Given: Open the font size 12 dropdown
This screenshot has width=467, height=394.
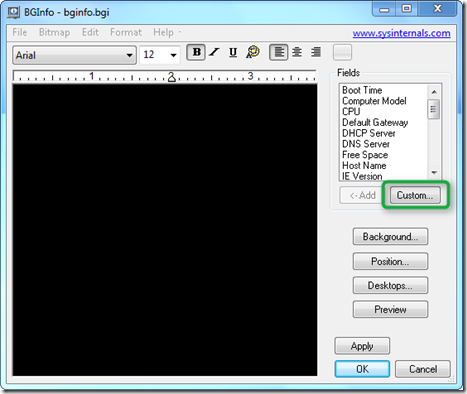Looking at the screenshot, I should (160, 55).
